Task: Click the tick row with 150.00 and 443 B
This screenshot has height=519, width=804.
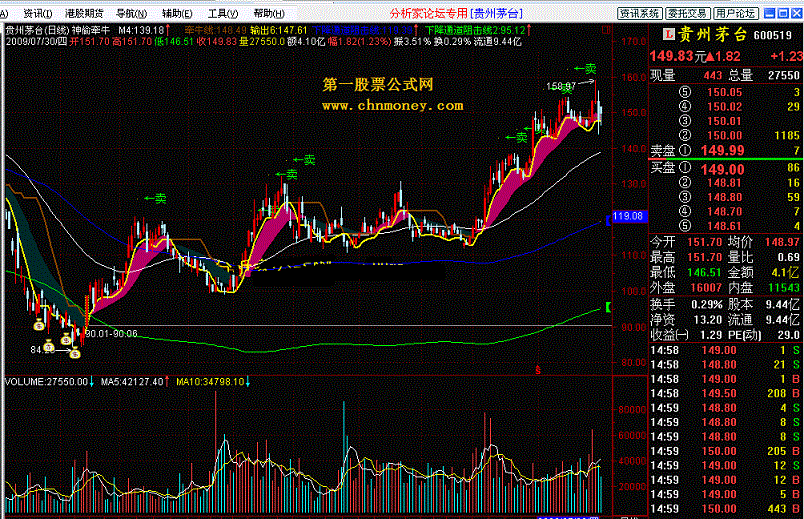Action: [x=725, y=509]
